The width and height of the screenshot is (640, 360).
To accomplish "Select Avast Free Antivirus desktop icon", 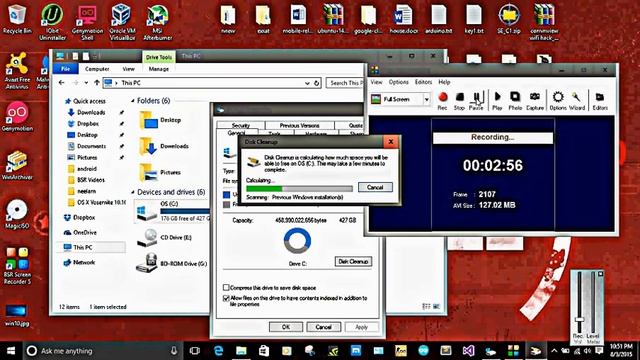I will (x=17, y=70).
